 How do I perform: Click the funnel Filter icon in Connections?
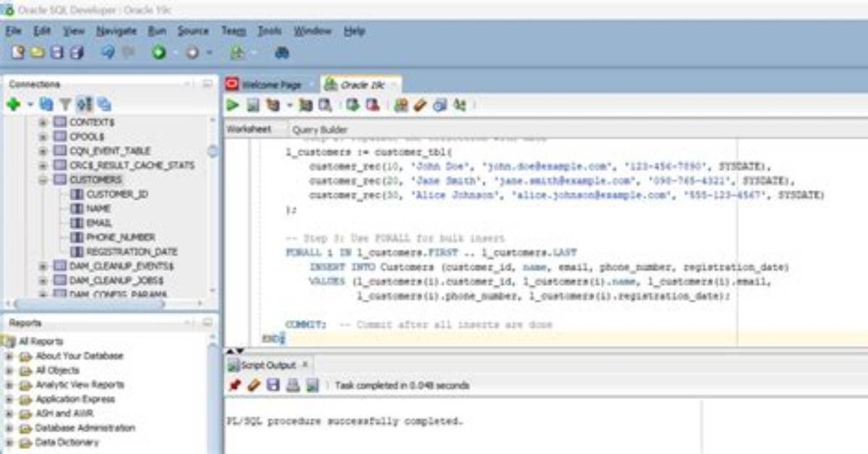coord(65,105)
